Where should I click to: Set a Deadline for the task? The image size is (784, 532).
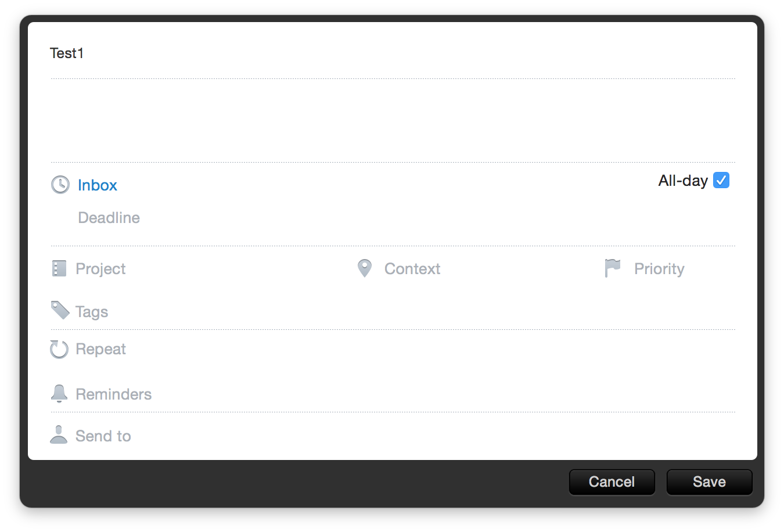click(x=109, y=218)
